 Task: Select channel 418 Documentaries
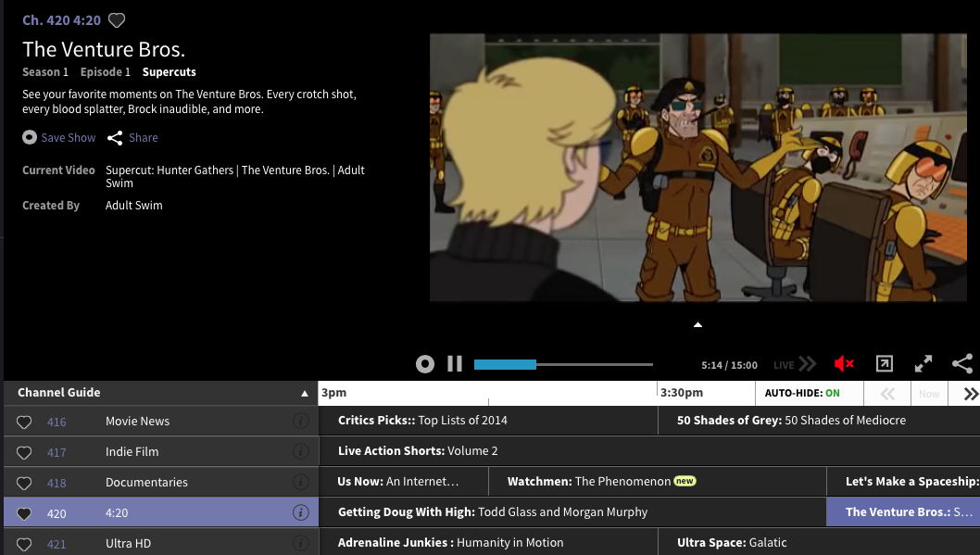click(x=161, y=483)
